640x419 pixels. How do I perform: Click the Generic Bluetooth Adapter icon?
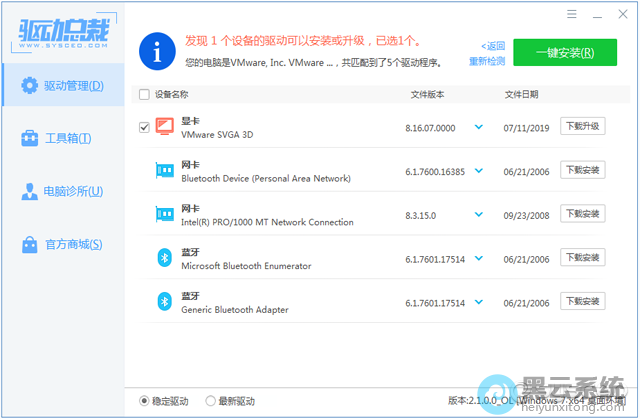[x=165, y=301]
